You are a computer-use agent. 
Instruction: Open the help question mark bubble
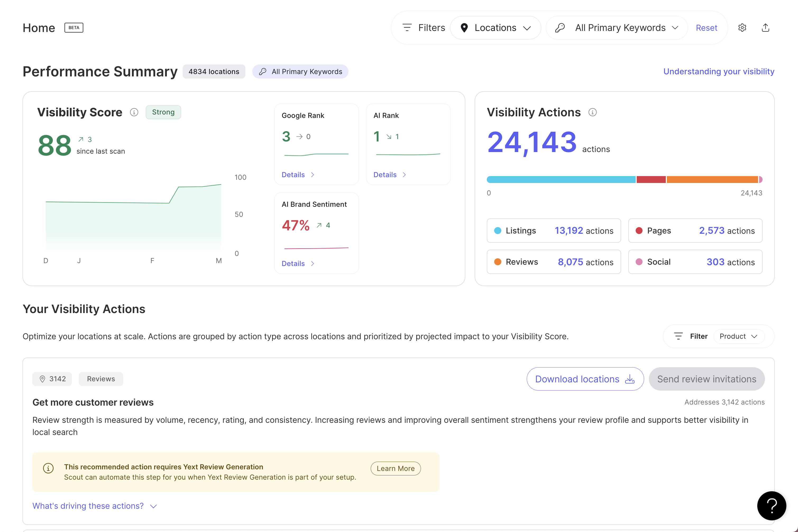(771, 506)
